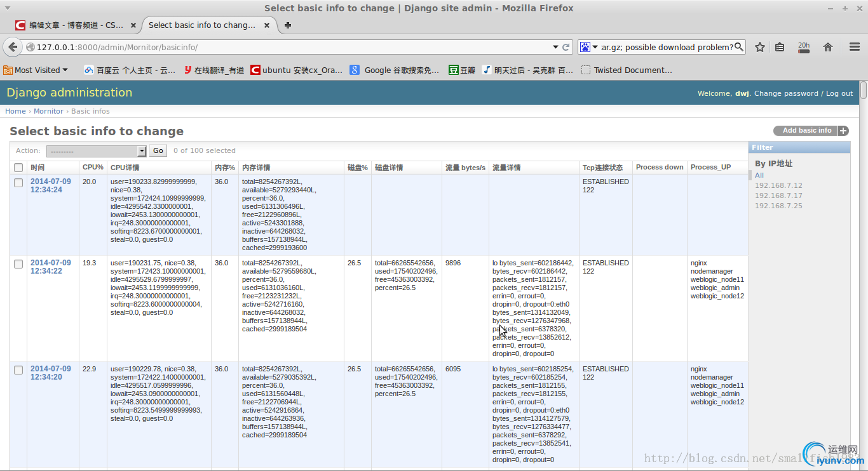Open the 豆瓣 bookmark
This screenshot has width=868, height=471.
(x=462, y=70)
